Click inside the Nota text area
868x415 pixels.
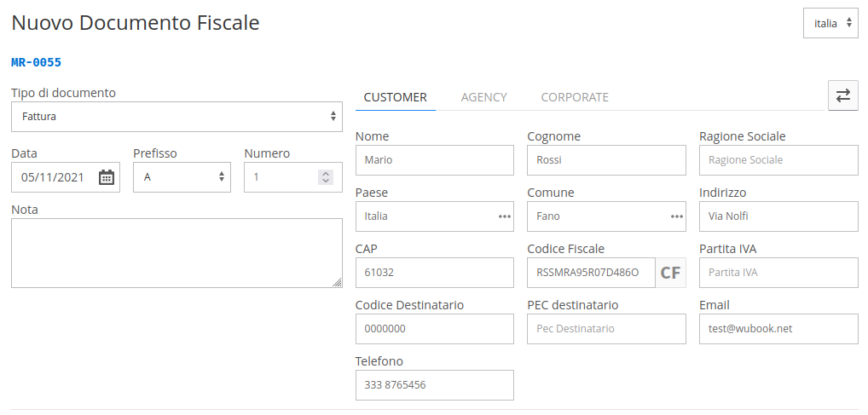pos(176,253)
